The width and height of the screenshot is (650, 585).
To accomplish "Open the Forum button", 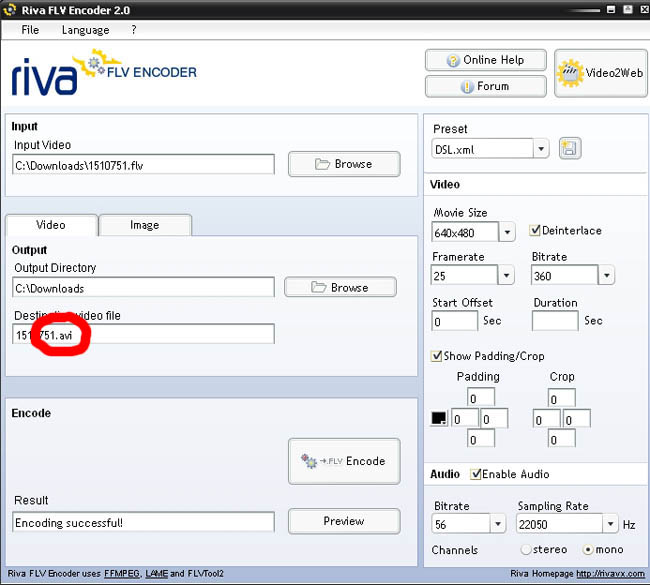I will pos(485,86).
